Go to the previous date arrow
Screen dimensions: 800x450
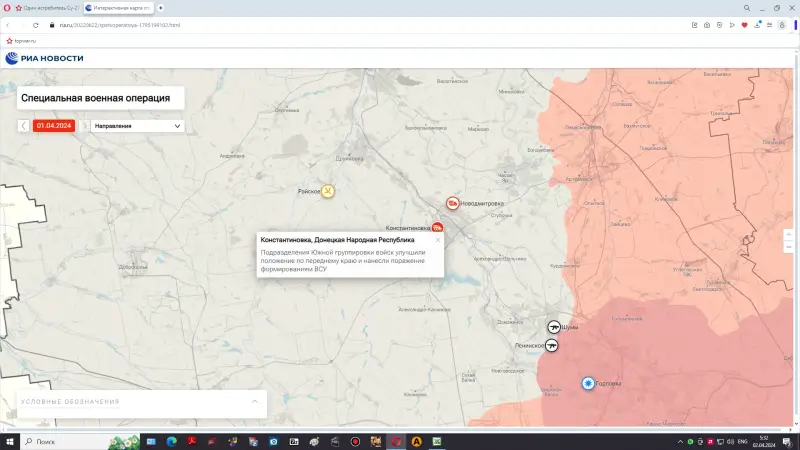point(23,126)
